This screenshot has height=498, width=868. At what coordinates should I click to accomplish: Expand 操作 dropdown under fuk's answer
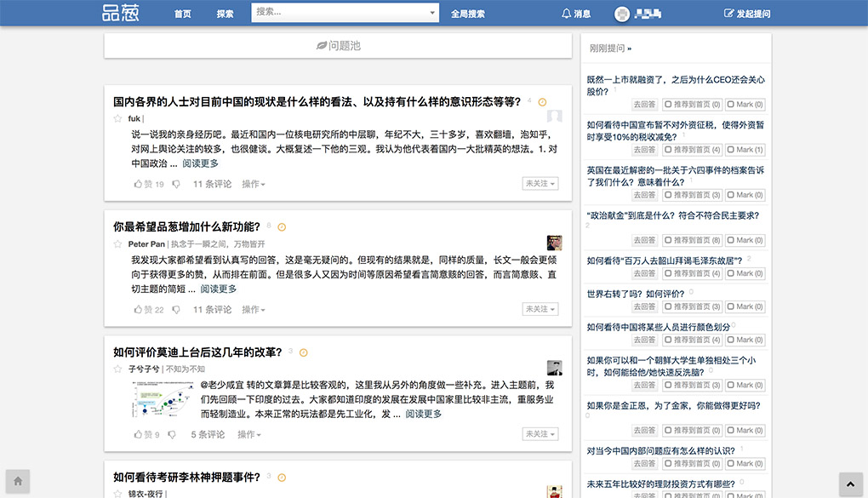pos(253,184)
